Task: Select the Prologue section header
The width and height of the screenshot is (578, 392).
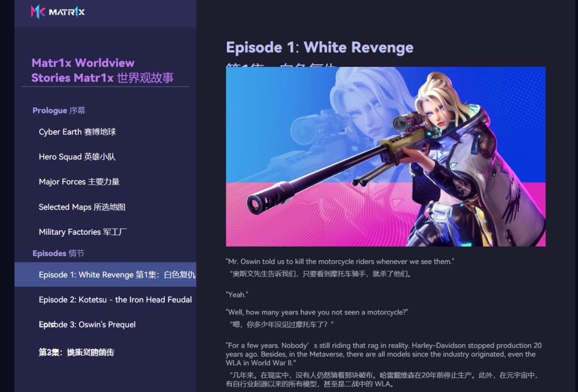Action: 59,111
